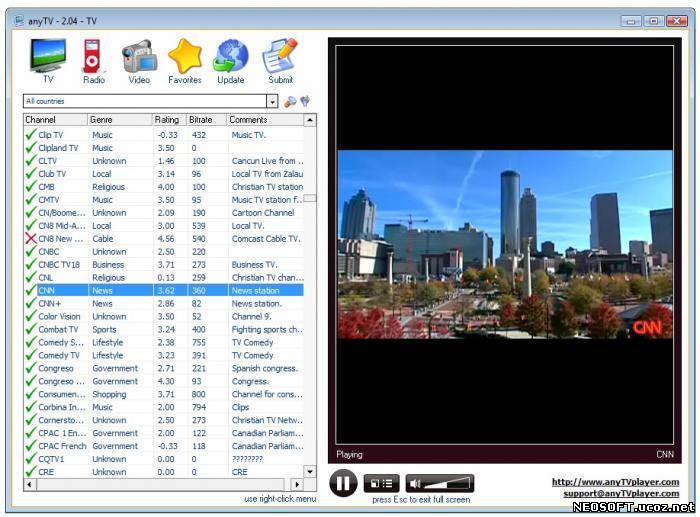This screenshot has height=517, width=700.
Task: Select the CLTV channel row
Action: click(164, 161)
